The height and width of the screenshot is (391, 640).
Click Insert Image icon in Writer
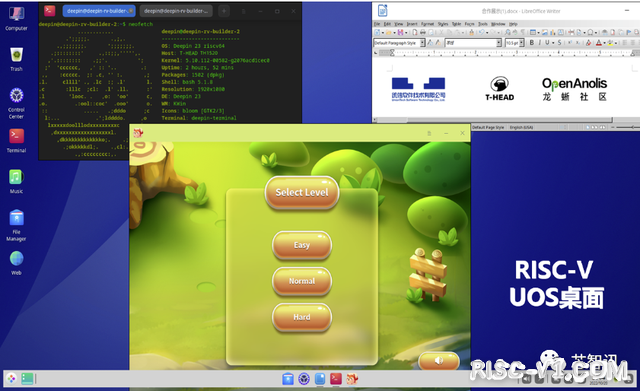[545, 33]
